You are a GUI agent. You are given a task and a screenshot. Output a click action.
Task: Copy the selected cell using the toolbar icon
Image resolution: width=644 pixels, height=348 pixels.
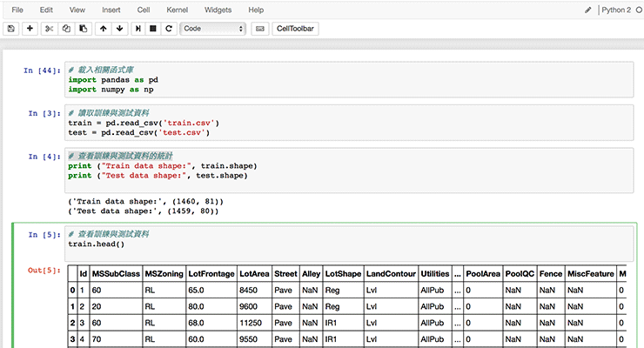point(66,29)
